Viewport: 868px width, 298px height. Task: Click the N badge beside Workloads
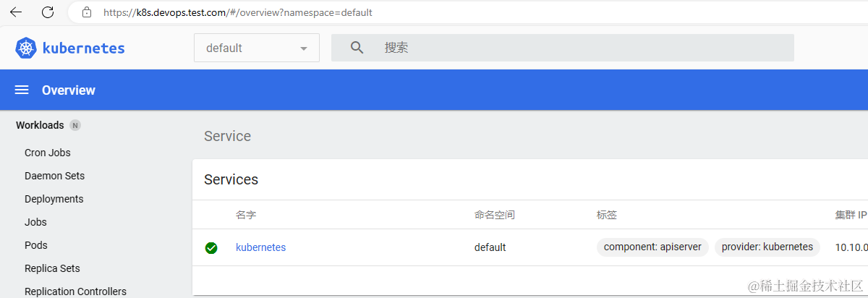pyautogui.click(x=75, y=125)
